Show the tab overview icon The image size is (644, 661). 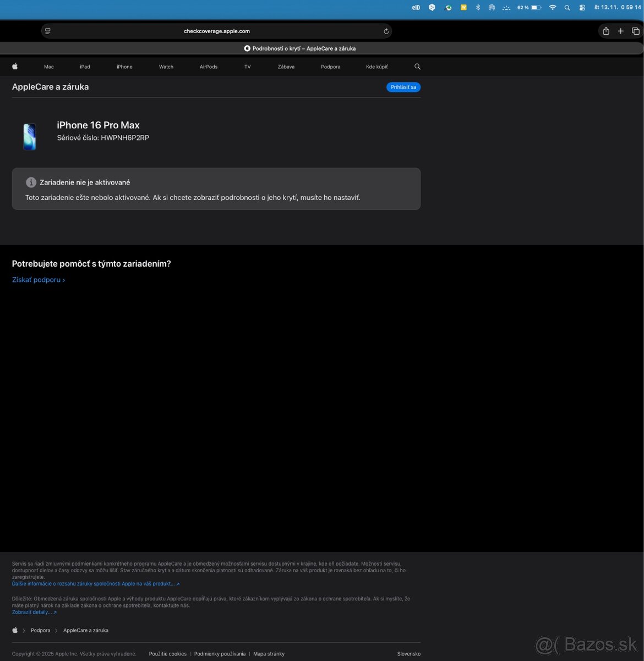[x=636, y=31]
